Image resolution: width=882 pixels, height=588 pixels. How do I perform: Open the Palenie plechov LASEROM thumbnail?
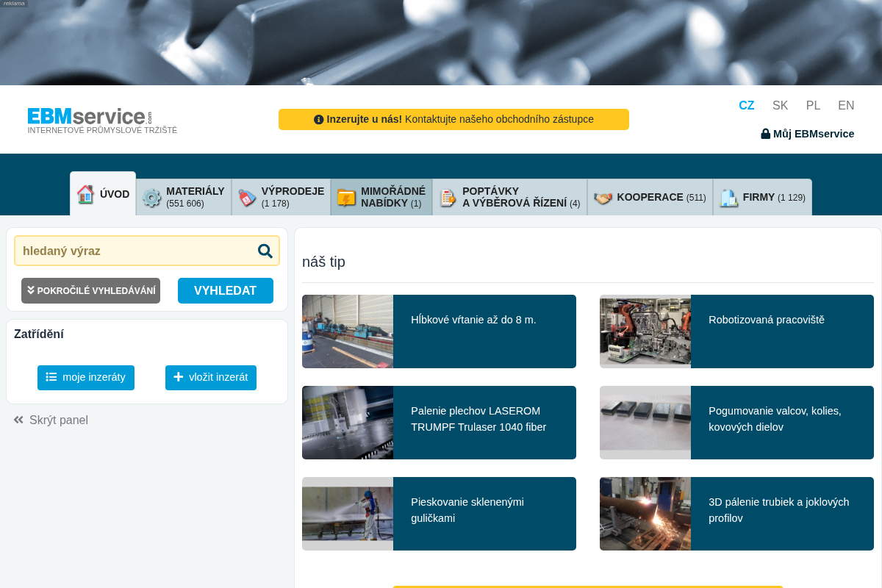tap(348, 423)
